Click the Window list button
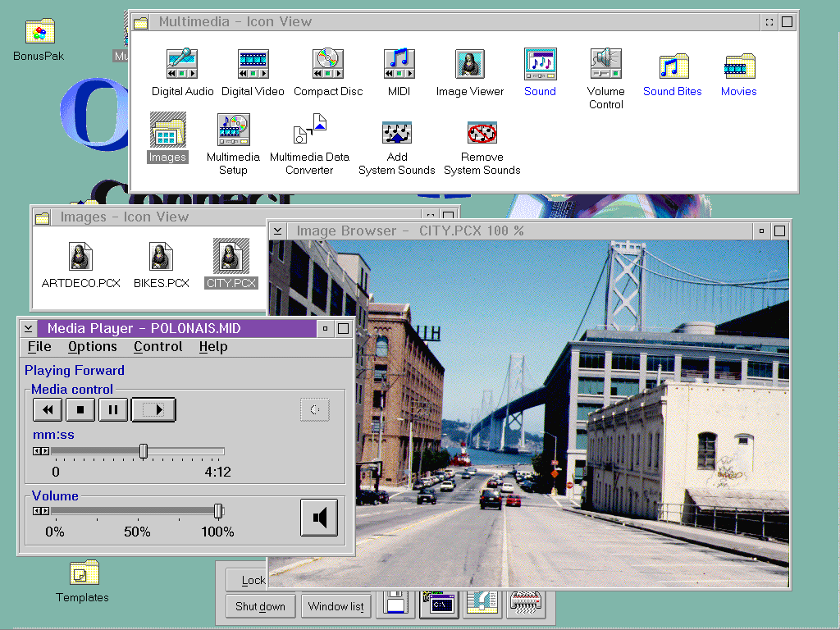This screenshot has height=630, width=840. (336, 606)
